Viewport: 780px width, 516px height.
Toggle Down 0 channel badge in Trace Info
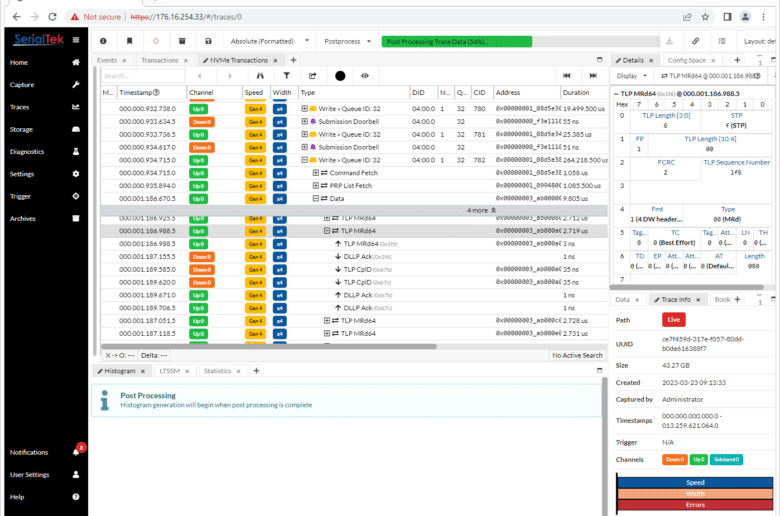tap(675, 460)
